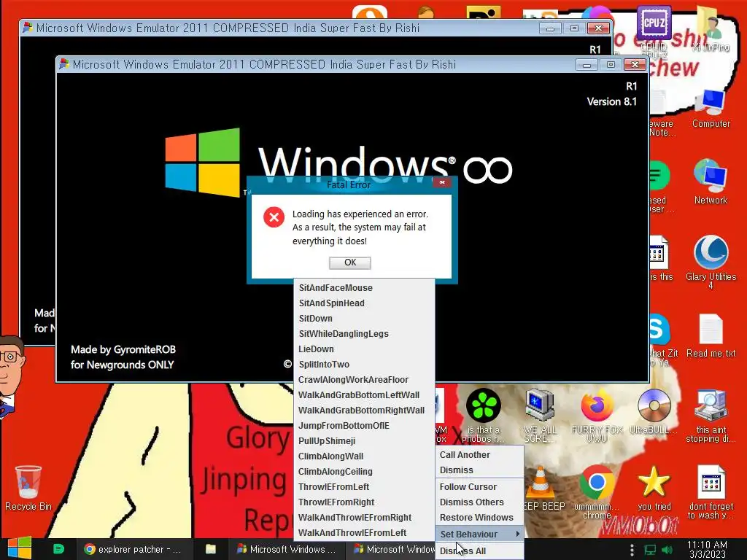Image resolution: width=747 pixels, height=560 pixels.
Task: Click Dismiss in the context menu
Action: (479, 470)
